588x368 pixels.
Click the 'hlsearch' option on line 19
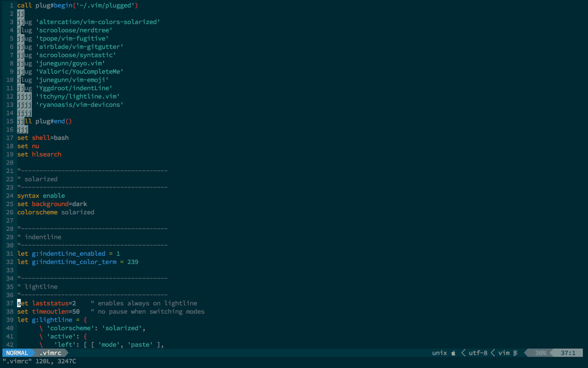[47, 154]
